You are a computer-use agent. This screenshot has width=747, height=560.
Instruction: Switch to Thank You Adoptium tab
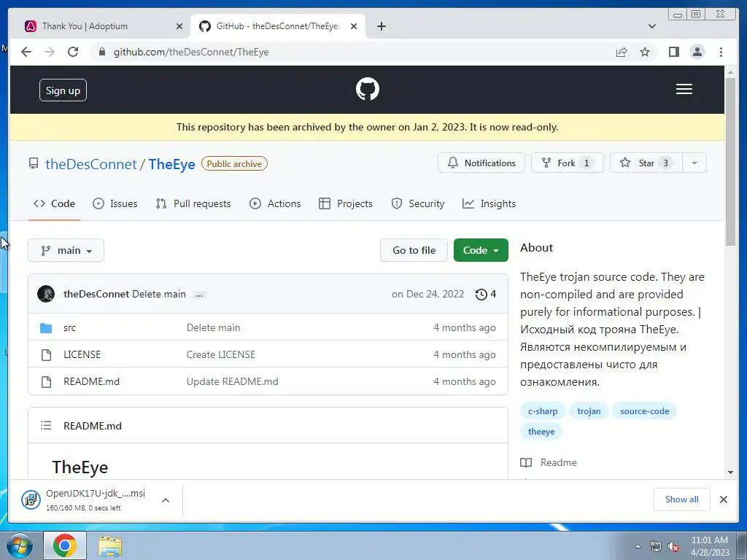point(100,26)
